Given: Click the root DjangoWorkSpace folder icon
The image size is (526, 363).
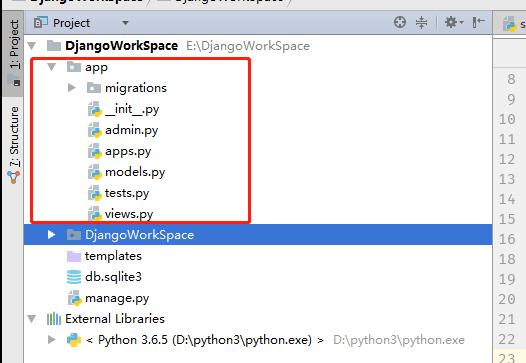Looking at the screenshot, I should click(54, 45).
